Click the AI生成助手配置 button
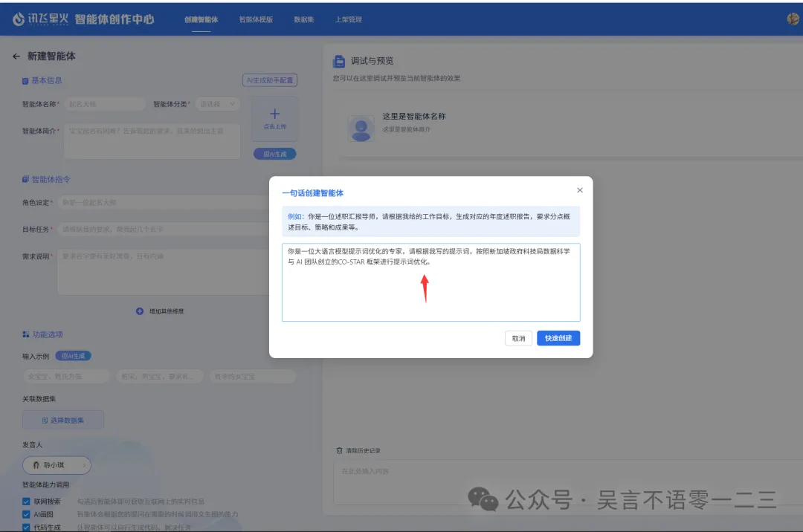Screen dimensions: 803x532 click(x=270, y=80)
